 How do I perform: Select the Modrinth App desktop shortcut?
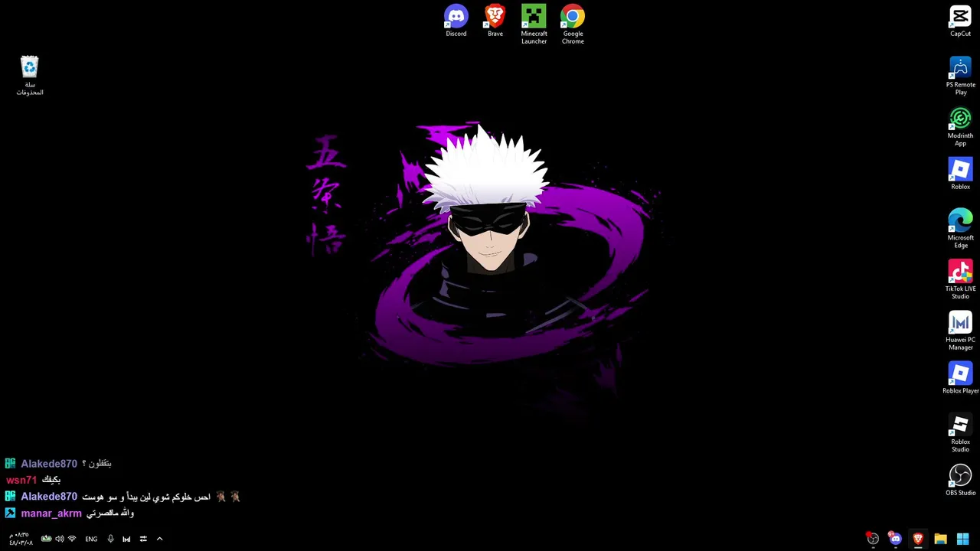click(960, 127)
